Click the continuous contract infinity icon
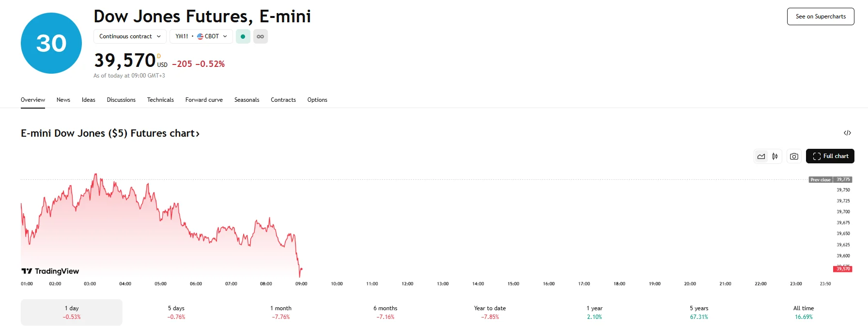Image resolution: width=868 pixels, height=333 pixels. (x=260, y=36)
